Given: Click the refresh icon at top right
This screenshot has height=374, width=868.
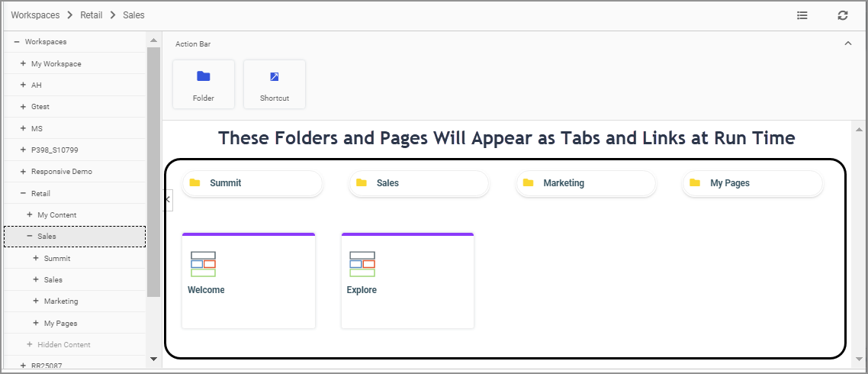Looking at the screenshot, I should [x=842, y=15].
